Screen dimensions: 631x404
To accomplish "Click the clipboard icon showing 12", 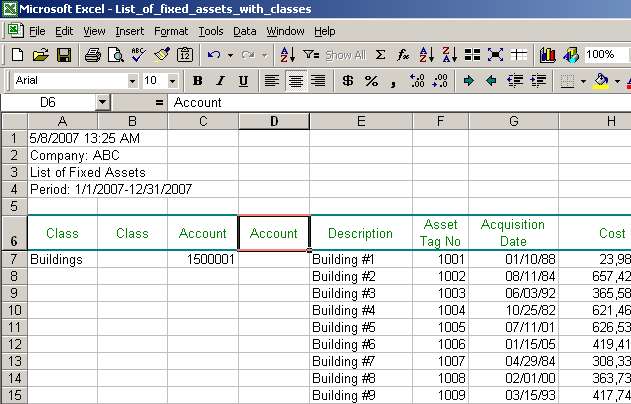I will coord(185,55).
